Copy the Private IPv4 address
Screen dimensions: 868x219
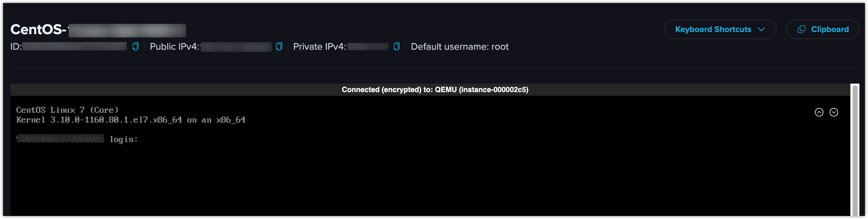tap(396, 46)
